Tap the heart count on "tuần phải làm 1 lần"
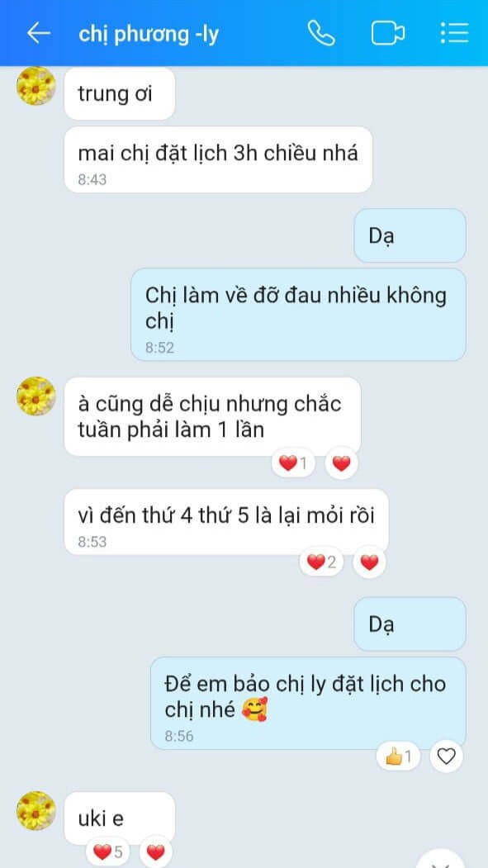 click(293, 462)
